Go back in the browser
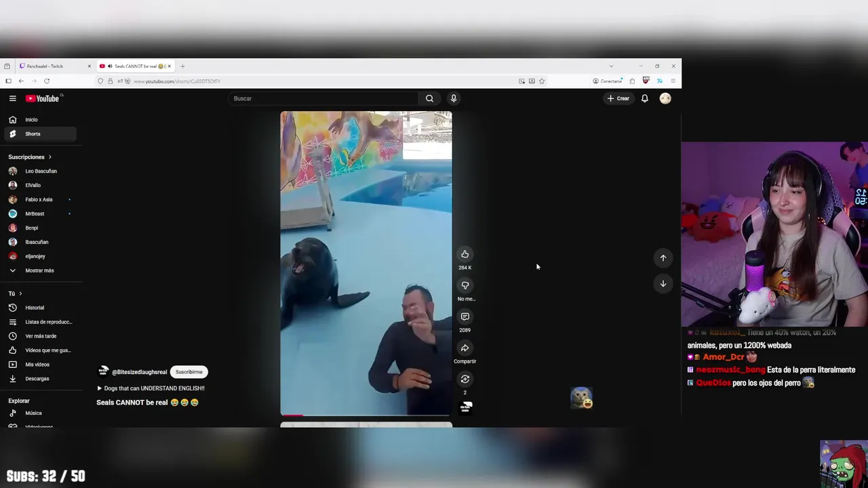This screenshot has width=868, height=488. point(21,81)
